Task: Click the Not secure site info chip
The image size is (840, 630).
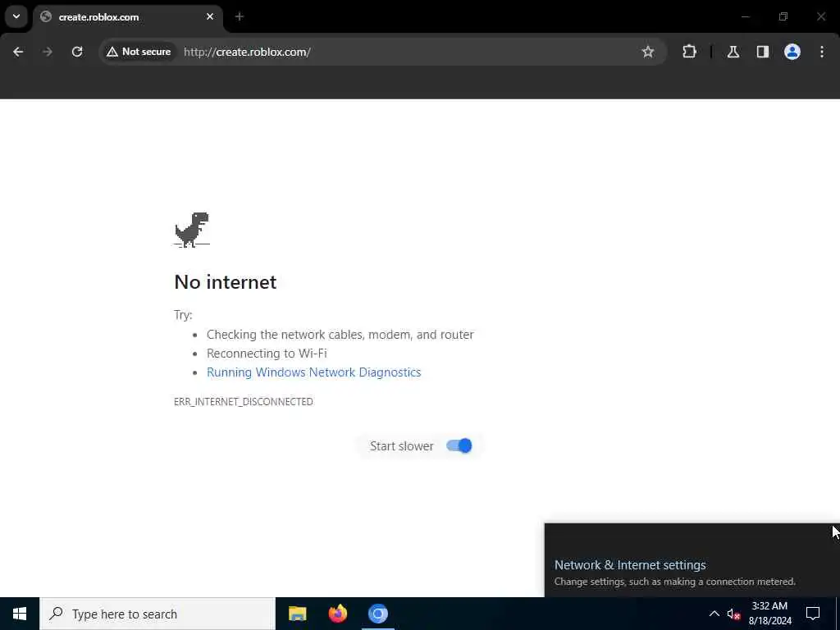Action: [139, 52]
